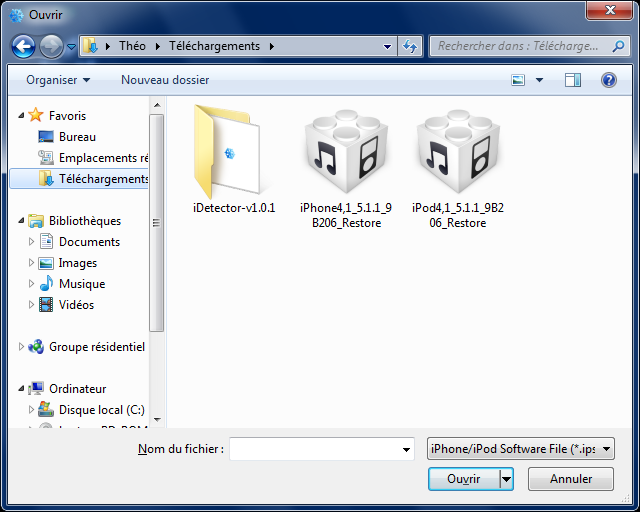
Task: Expand the Documents library
Action: click(31, 242)
